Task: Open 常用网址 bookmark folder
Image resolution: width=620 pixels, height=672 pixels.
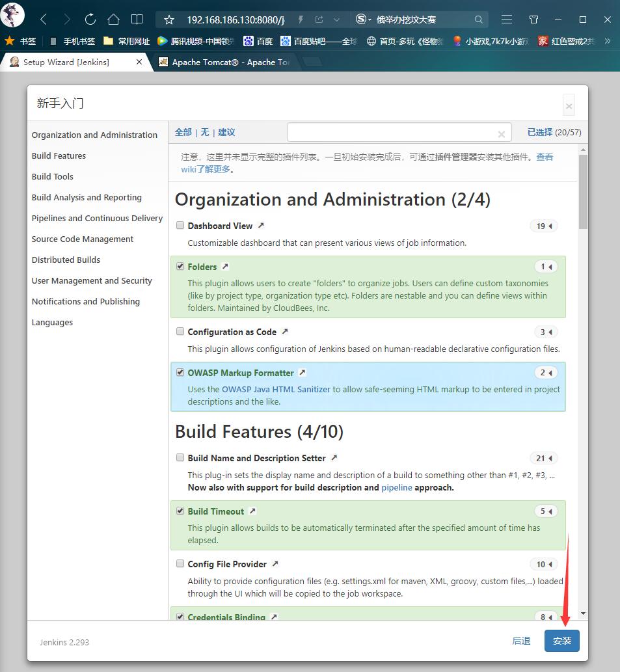Action: coord(127,41)
